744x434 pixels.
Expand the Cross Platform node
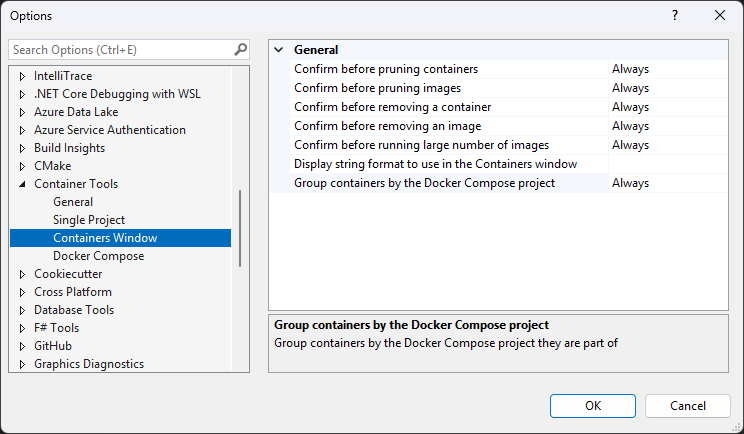pos(22,292)
